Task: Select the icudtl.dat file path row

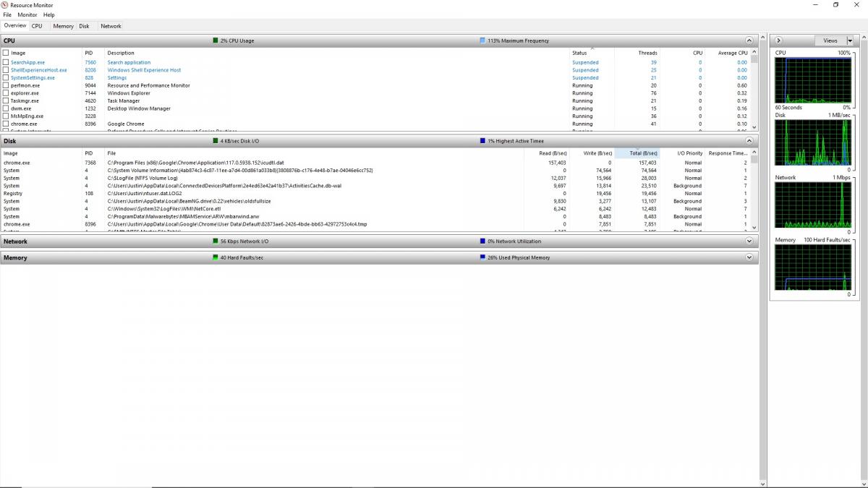Action: 375,163
